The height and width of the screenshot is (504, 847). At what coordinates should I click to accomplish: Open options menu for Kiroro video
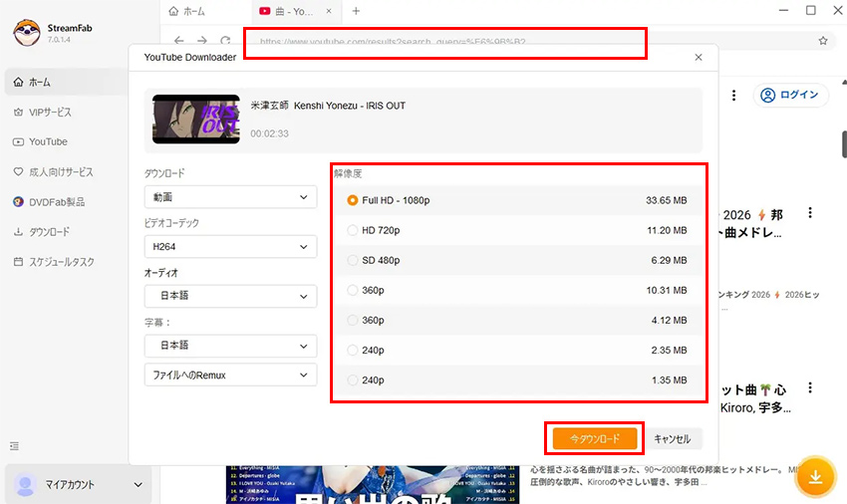(x=810, y=387)
